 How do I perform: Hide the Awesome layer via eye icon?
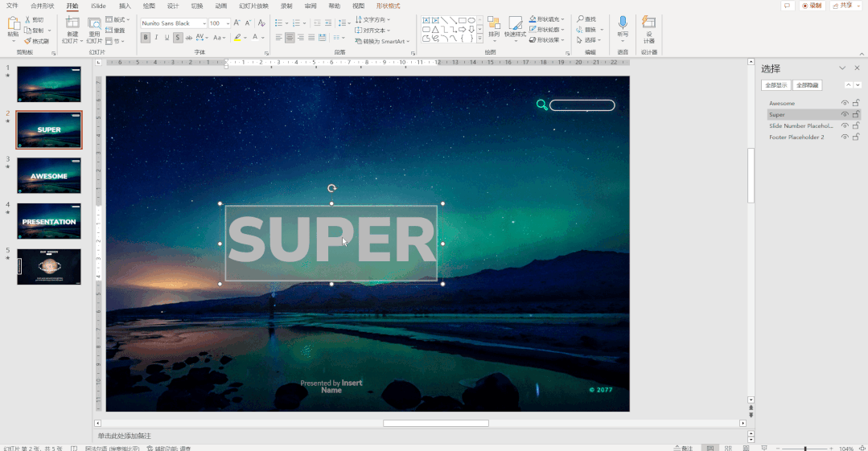point(845,103)
